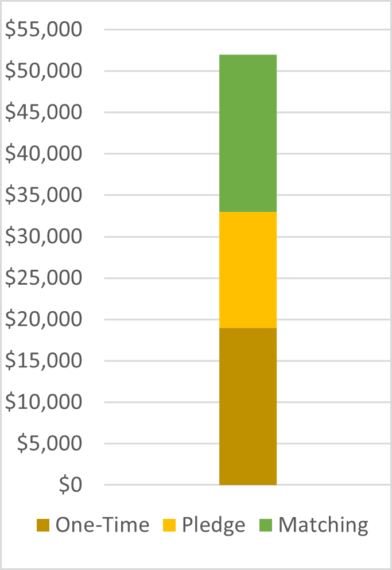Click the Pledge legend text label
The height and width of the screenshot is (570, 392).
[x=214, y=525]
